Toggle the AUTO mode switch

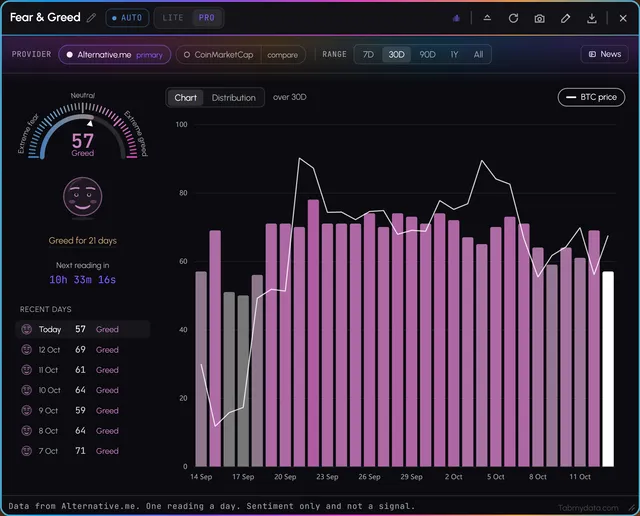pyautogui.click(x=127, y=18)
